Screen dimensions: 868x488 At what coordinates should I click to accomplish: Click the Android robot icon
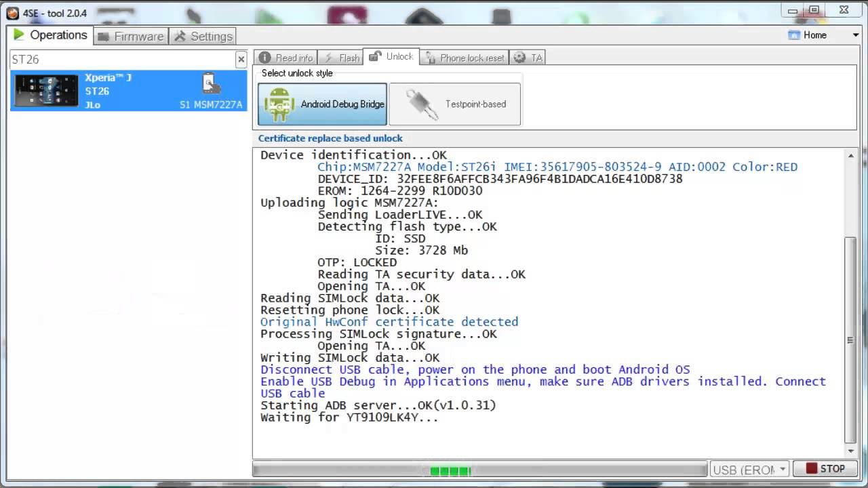pyautogui.click(x=279, y=104)
